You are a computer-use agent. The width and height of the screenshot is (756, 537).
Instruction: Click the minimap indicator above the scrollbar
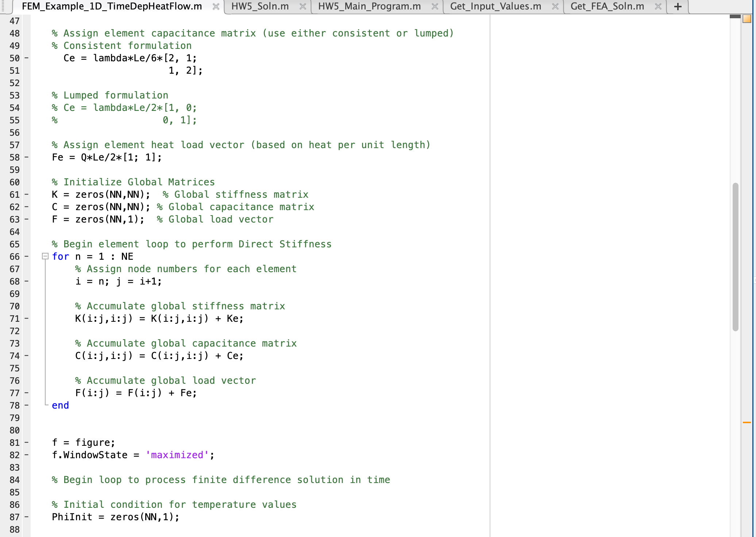735,16
